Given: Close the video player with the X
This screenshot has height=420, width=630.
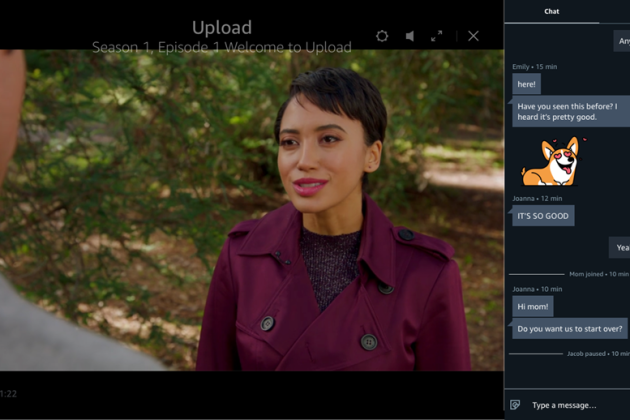Looking at the screenshot, I should [473, 36].
